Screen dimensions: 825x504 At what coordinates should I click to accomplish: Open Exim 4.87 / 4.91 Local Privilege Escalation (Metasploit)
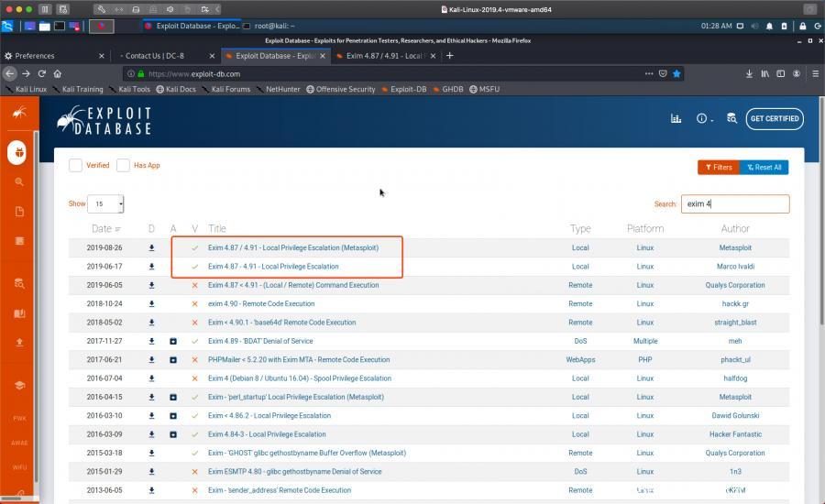point(293,247)
